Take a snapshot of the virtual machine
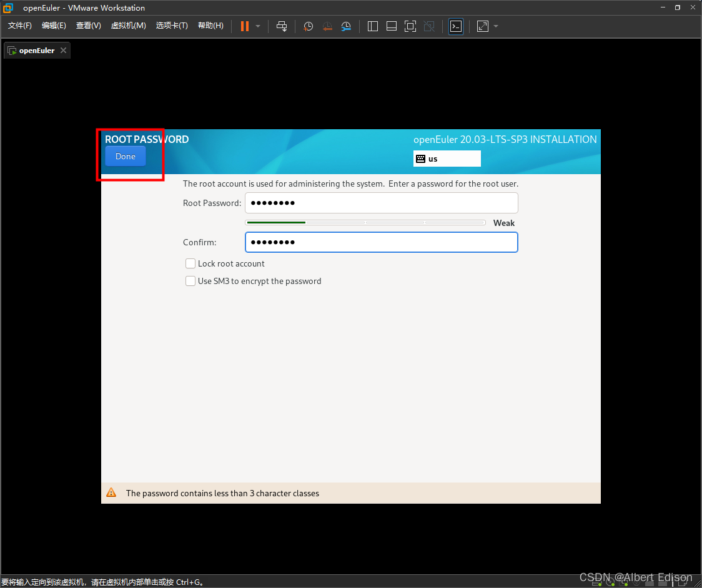The width and height of the screenshot is (702, 588). click(x=308, y=26)
